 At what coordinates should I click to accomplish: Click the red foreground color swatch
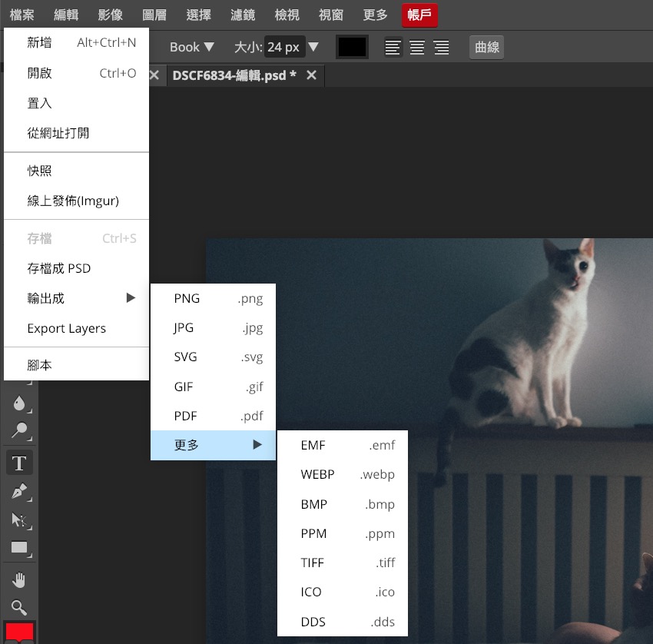coord(19,632)
